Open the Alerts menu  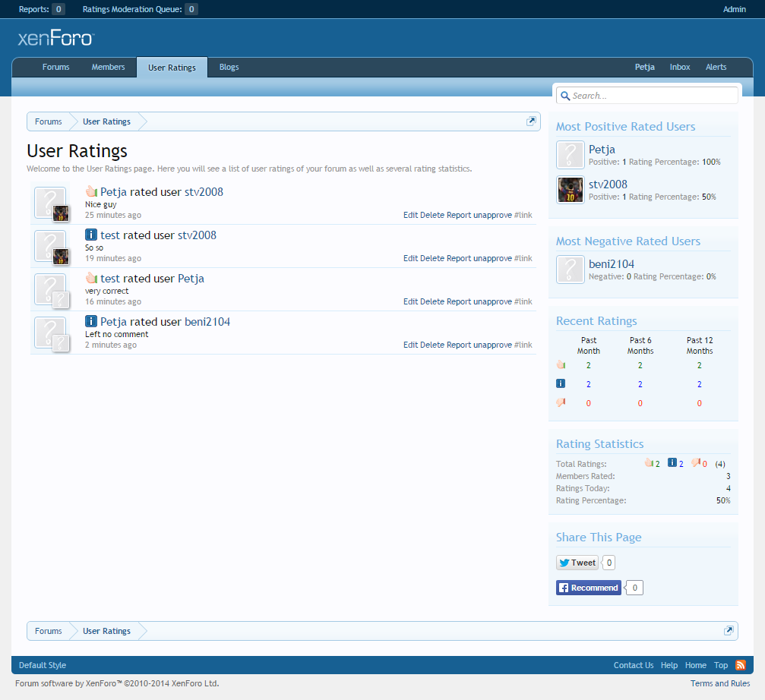coord(716,68)
